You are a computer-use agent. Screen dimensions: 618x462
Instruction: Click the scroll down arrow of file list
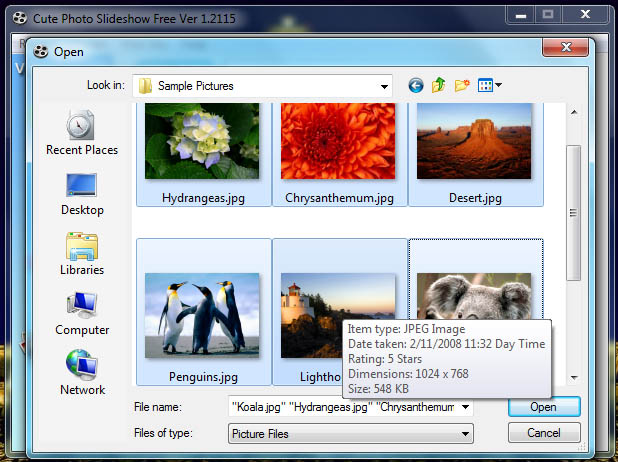[x=574, y=378]
